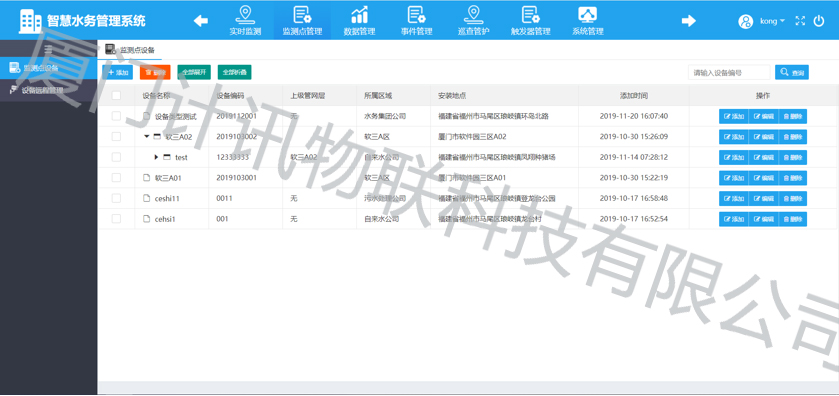Check the 软三A02 row checkbox
The image size is (839, 396).
(x=116, y=136)
